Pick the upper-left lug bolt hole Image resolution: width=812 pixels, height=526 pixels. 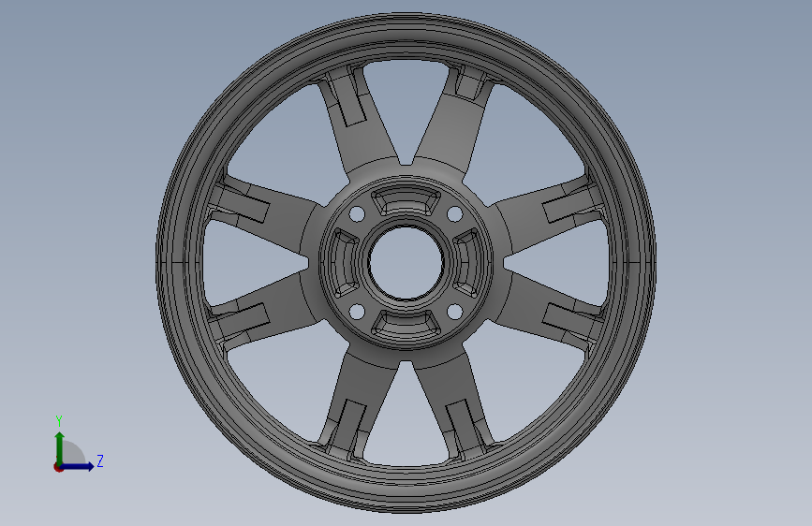358,213
